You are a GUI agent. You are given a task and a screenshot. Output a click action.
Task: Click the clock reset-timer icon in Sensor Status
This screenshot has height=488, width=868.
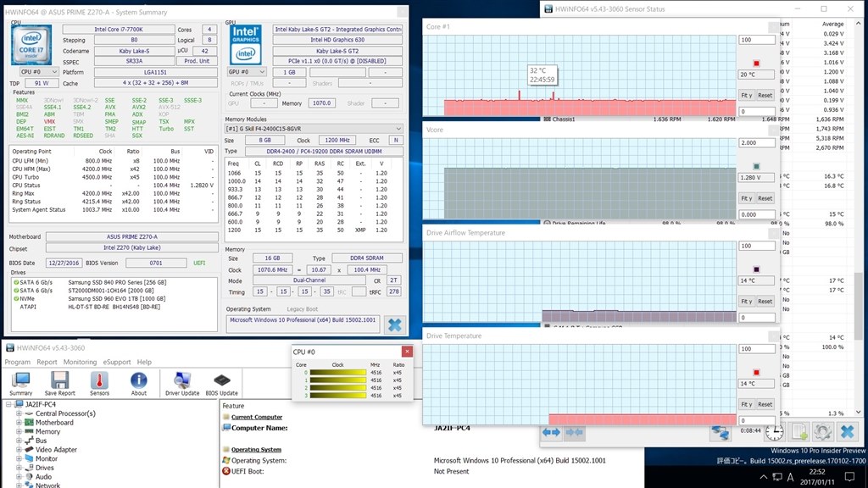coord(775,431)
